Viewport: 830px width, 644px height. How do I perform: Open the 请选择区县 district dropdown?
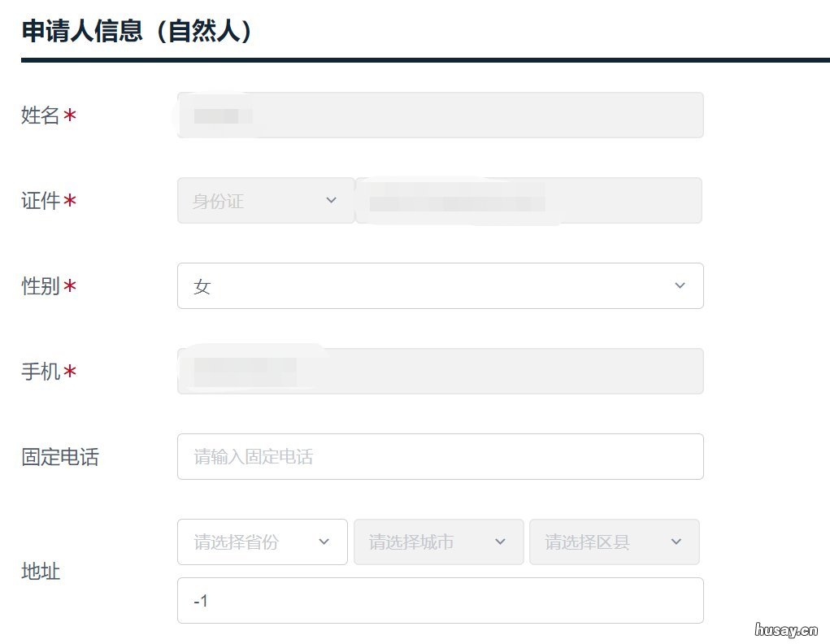coord(614,542)
